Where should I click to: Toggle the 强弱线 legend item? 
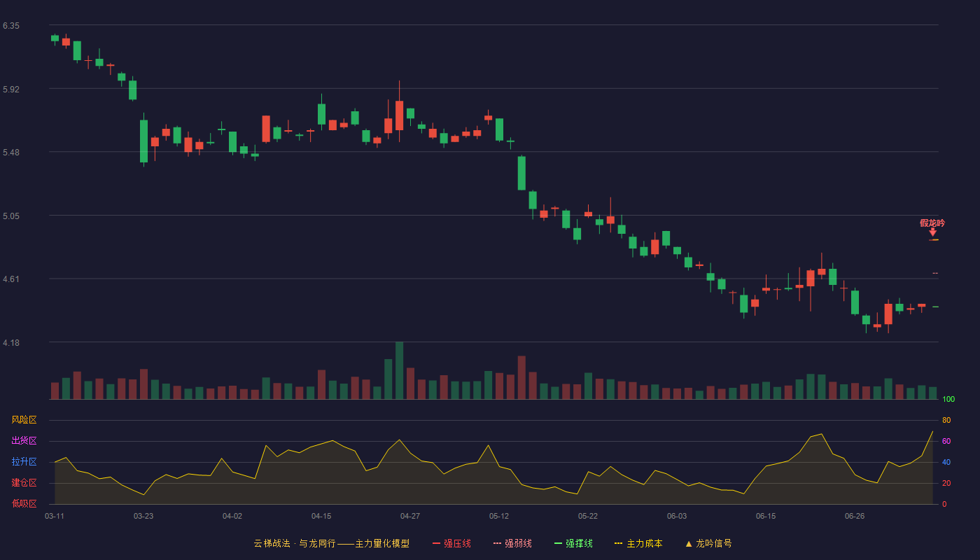coord(512,543)
